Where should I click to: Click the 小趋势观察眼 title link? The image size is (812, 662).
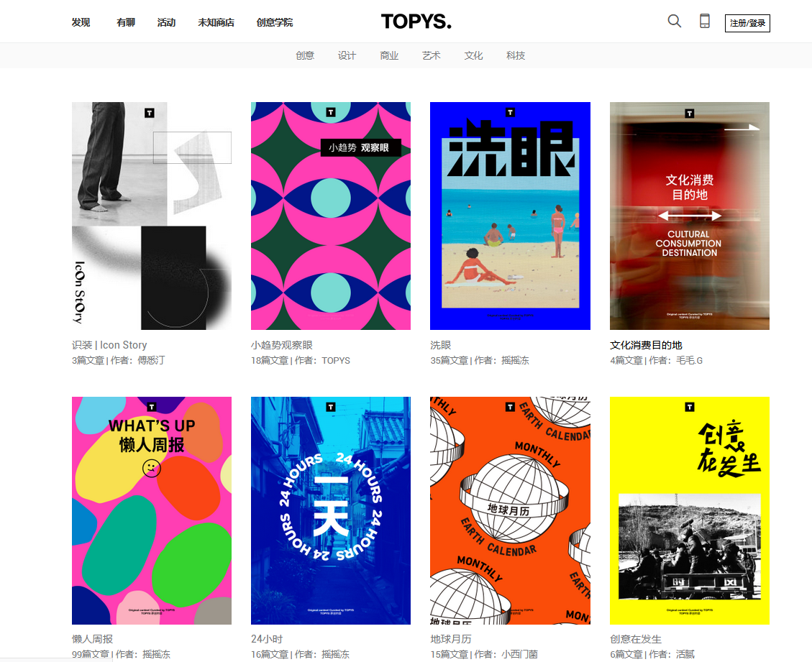coord(282,345)
